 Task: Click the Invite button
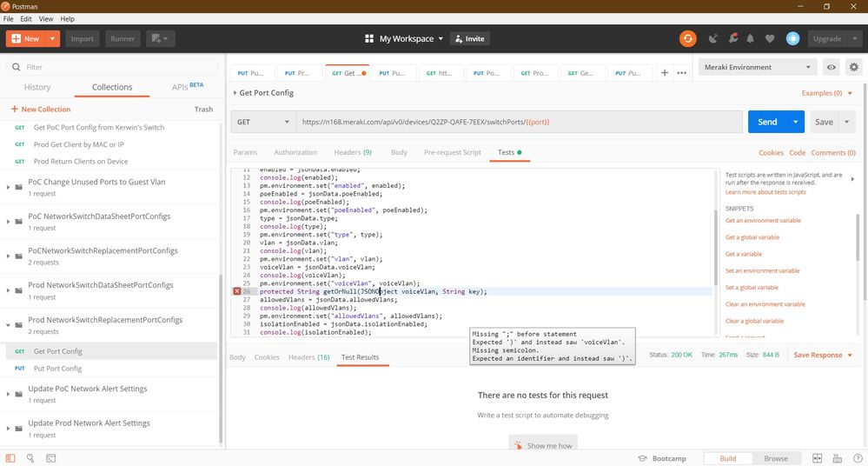point(469,39)
